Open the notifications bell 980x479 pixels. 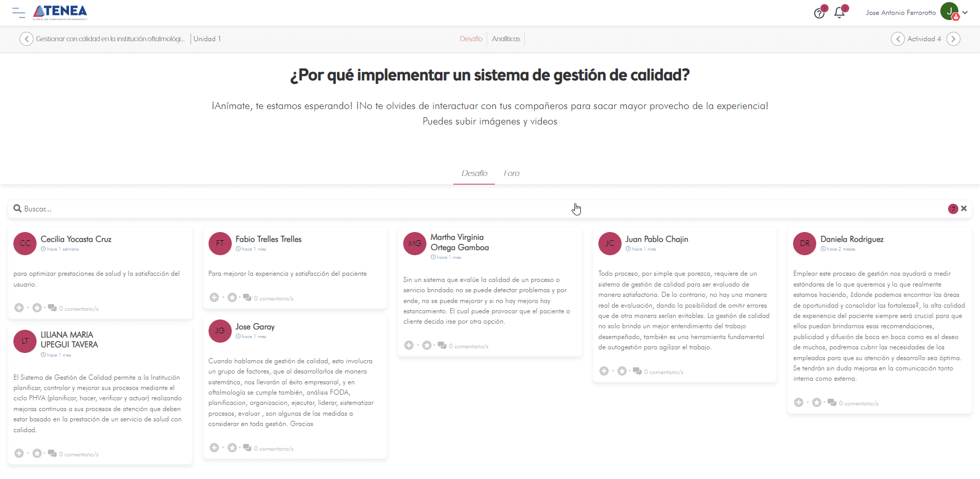pos(839,13)
